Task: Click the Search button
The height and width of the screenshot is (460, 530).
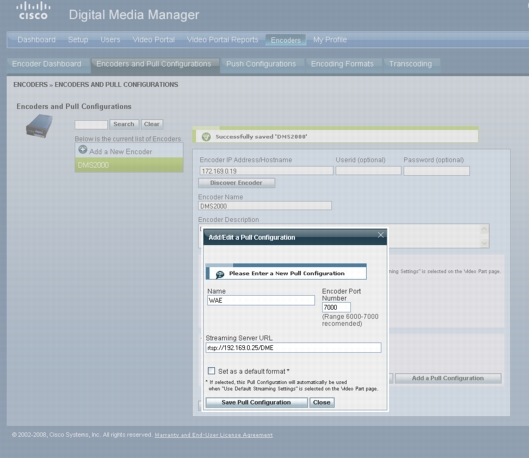Action: tap(124, 124)
